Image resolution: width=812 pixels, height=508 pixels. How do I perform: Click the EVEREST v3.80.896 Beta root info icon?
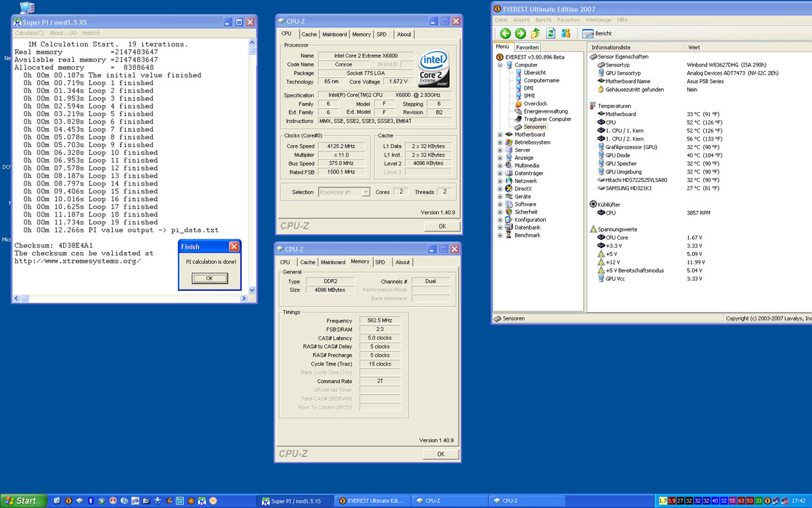[499, 57]
